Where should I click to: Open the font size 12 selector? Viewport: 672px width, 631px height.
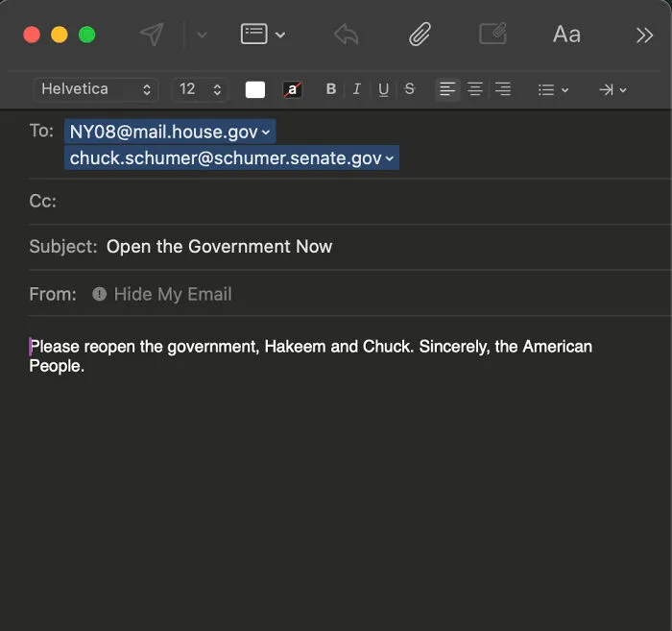(x=200, y=89)
